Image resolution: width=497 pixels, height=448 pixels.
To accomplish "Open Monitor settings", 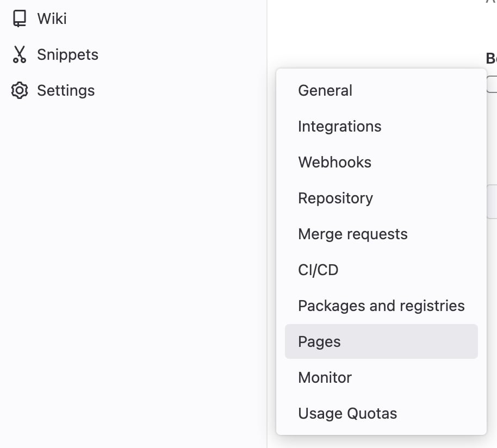I will (x=325, y=377).
